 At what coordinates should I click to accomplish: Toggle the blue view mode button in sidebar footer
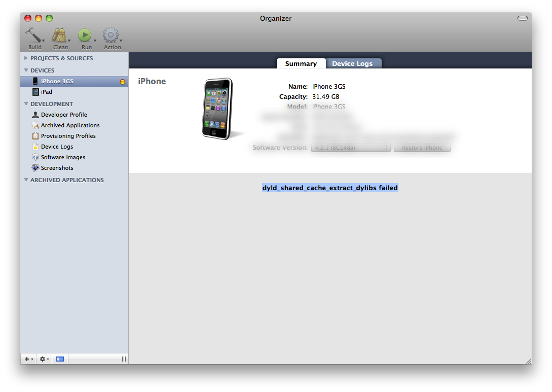[x=60, y=359]
